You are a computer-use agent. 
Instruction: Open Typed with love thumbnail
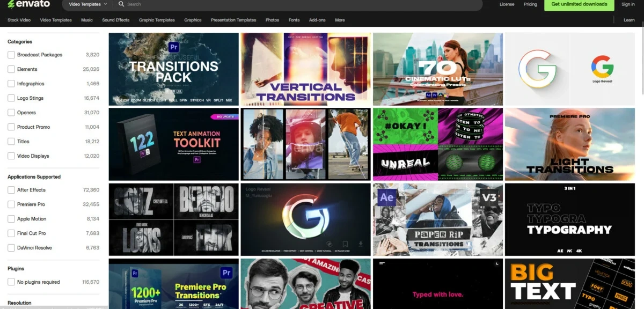(x=438, y=283)
